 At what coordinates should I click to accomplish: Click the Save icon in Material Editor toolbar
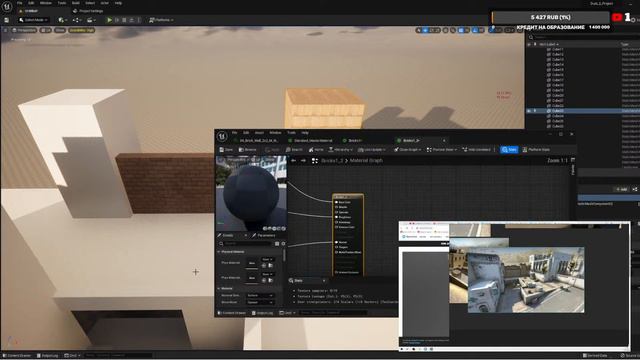226,150
